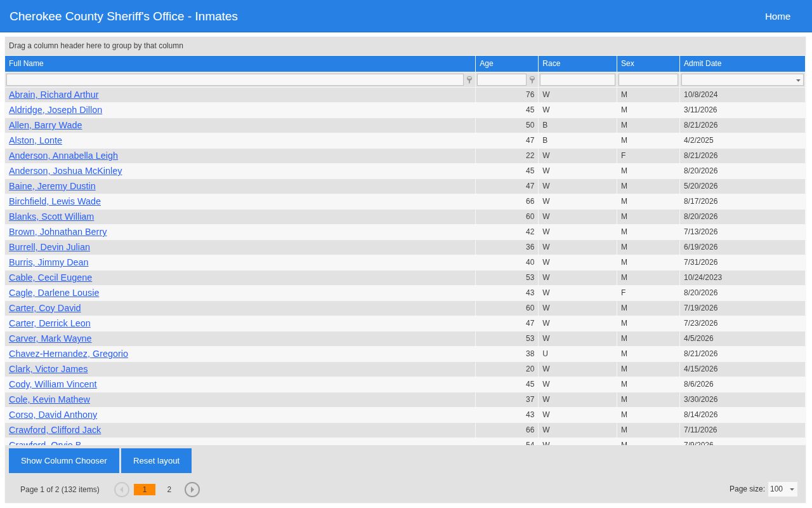Viewport: 812px width, 508px height.
Task: Focus the Full Name filter input
Action: pos(235,80)
